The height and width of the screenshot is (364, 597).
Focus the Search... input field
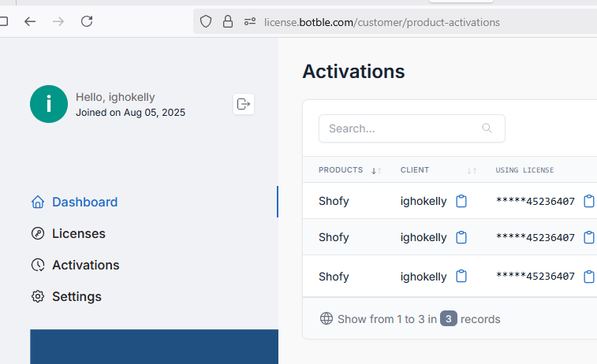412,128
